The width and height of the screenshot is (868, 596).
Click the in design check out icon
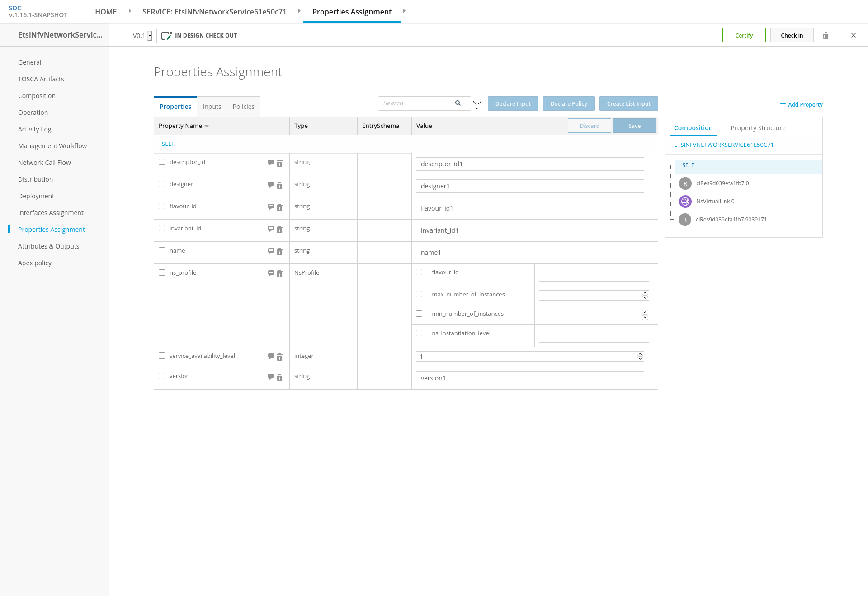(166, 36)
